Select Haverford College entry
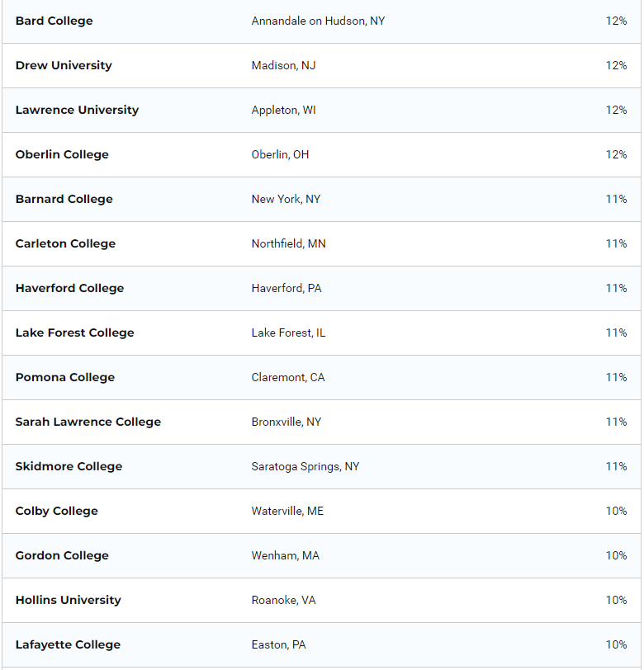The height and width of the screenshot is (670, 644). (x=69, y=288)
